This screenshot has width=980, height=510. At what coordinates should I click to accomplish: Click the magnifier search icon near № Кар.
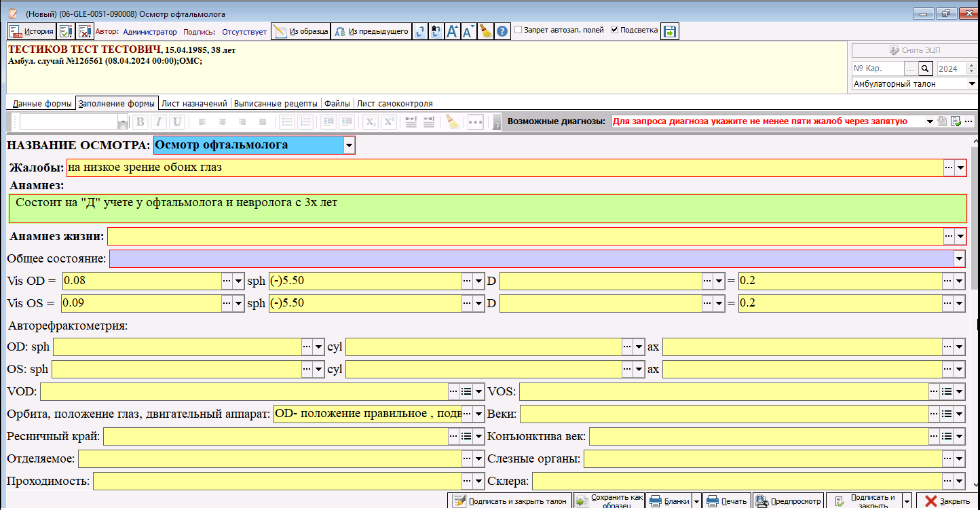[926, 68]
